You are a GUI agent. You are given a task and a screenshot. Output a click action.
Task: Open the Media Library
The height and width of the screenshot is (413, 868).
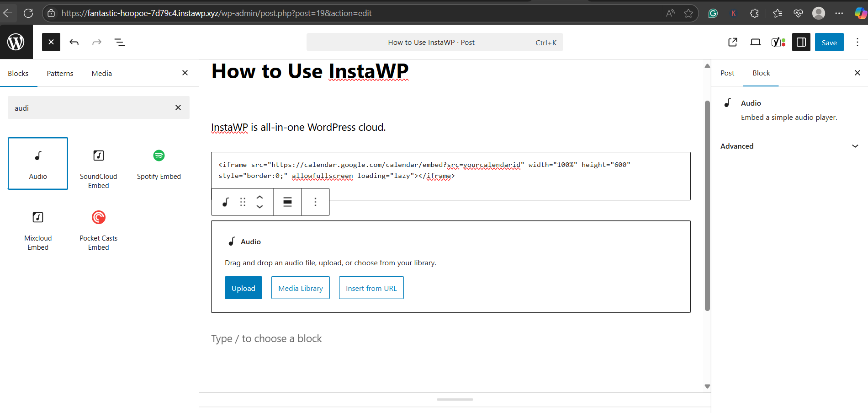point(301,288)
